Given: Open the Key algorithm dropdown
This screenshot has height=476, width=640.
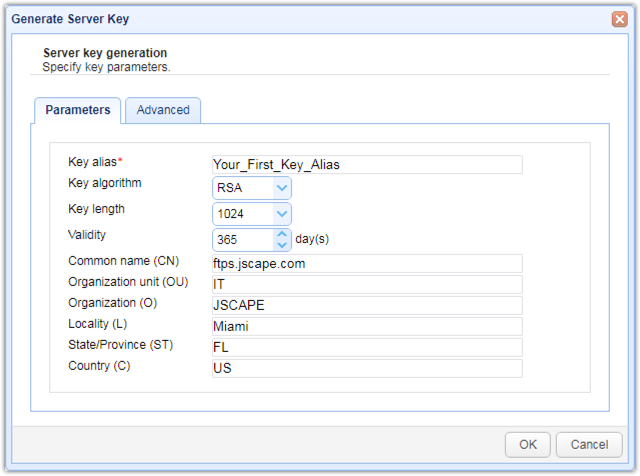Looking at the screenshot, I should 282,188.
